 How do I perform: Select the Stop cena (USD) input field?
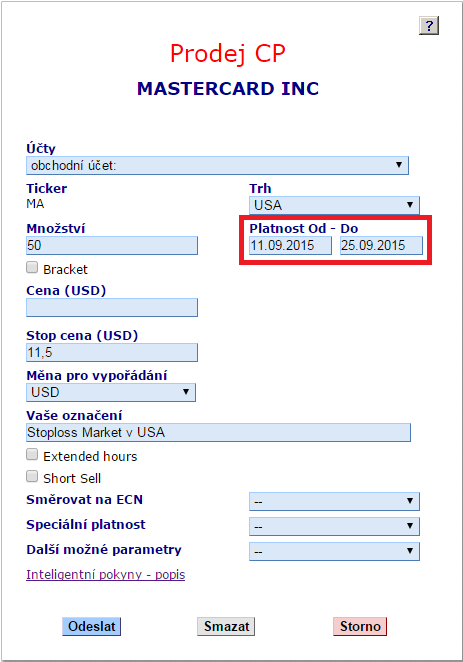112,352
